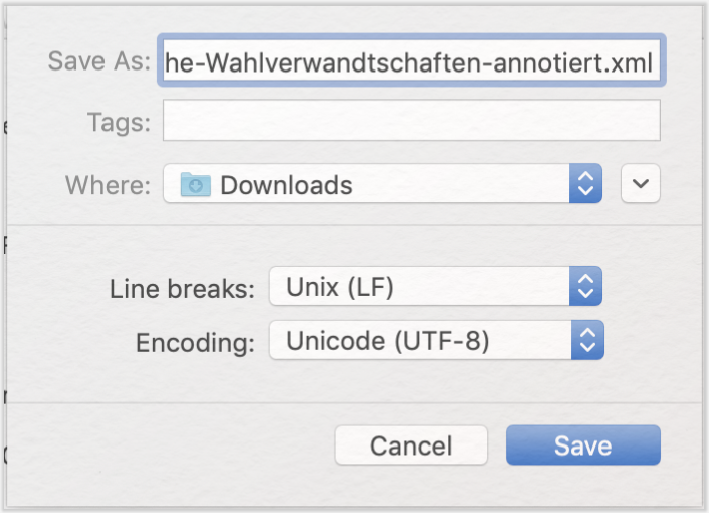
Task: Click the Encoding stepper arrows
Action: pyautogui.click(x=587, y=340)
